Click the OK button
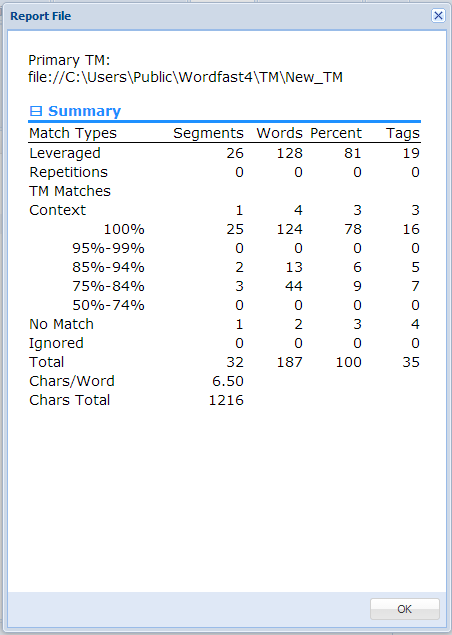452x635 pixels. (405, 609)
